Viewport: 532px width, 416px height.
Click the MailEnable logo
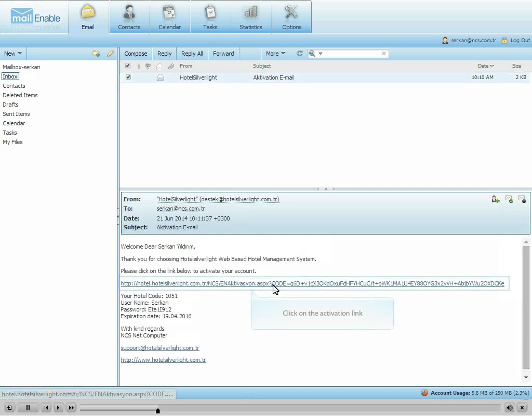coord(35,17)
